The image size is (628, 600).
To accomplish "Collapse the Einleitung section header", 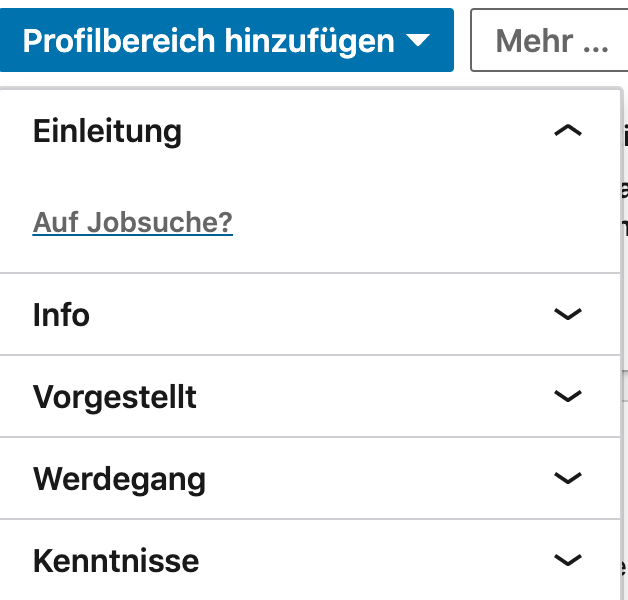I will 310,131.
